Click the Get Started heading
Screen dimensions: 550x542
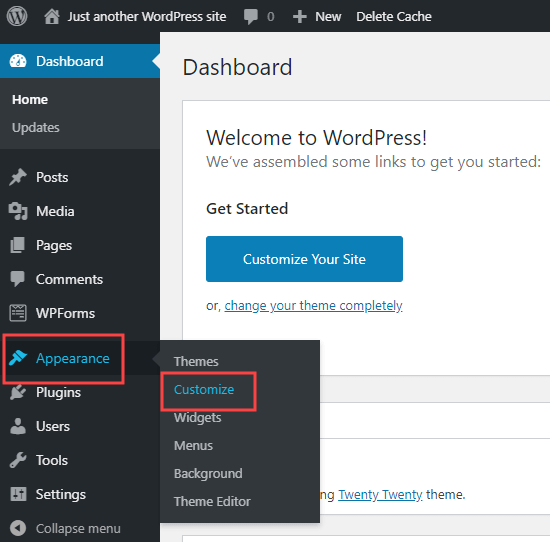247,209
